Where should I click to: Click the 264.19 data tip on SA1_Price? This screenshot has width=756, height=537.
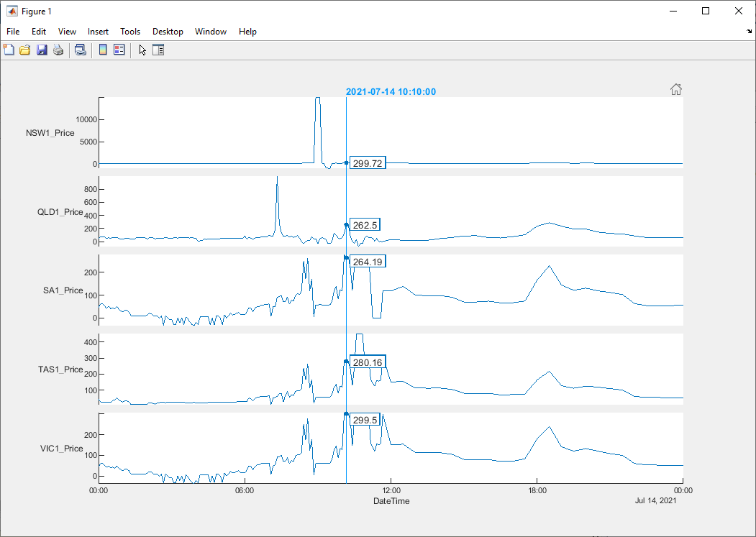pos(368,262)
